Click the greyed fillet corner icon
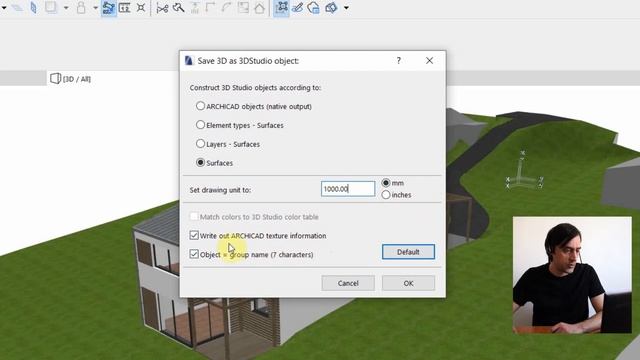Image resolution: width=640 pixels, height=360 pixels. pos(210,8)
